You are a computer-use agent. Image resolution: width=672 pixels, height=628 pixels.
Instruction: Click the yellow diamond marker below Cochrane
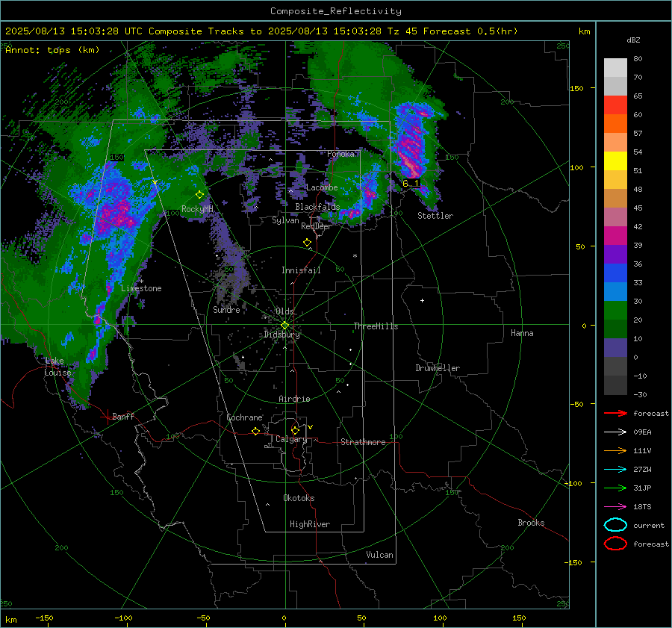[256, 431]
